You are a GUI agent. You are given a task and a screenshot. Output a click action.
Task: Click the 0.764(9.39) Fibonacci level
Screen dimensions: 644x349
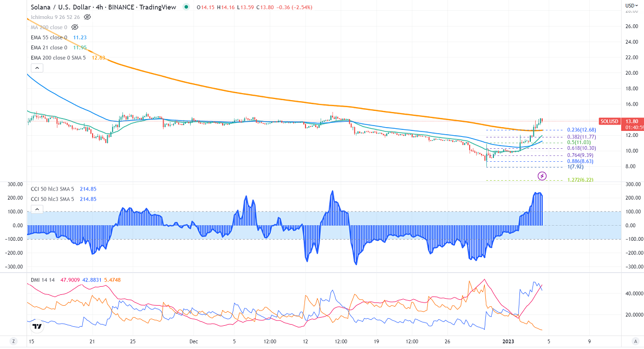point(580,155)
